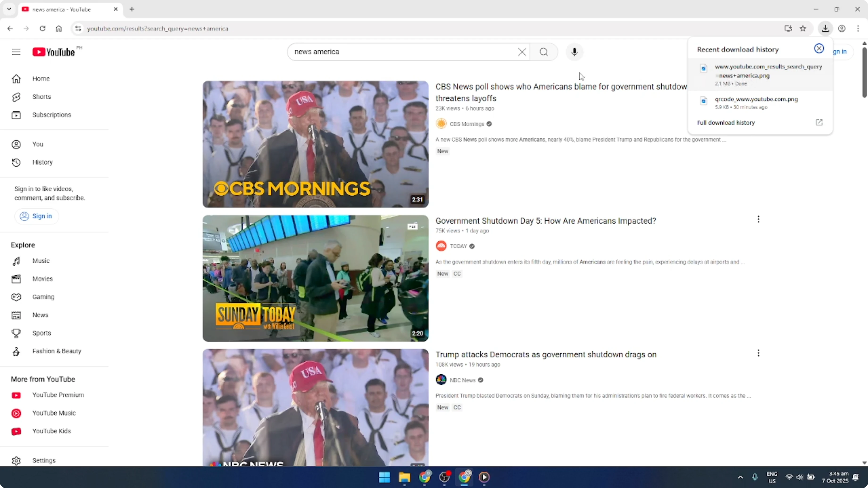Open a new browser tab
The width and height of the screenshot is (868, 488).
[132, 9]
